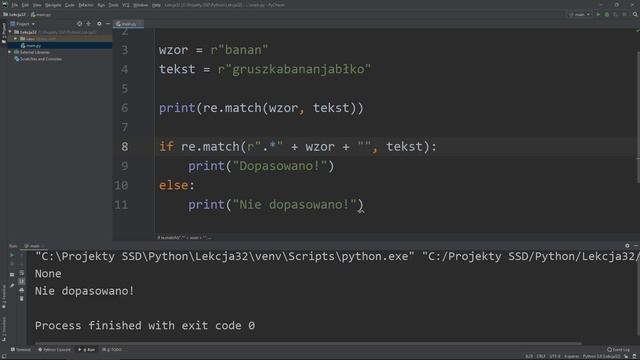
Task: Click the 'None' output line in console
Action: pyautogui.click(x=48, y=273)
